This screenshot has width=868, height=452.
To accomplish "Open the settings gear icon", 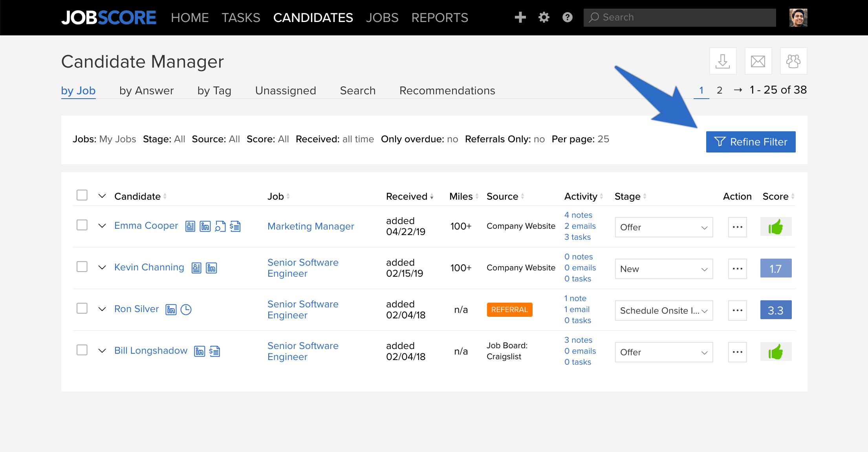I will tap(544, 17).
